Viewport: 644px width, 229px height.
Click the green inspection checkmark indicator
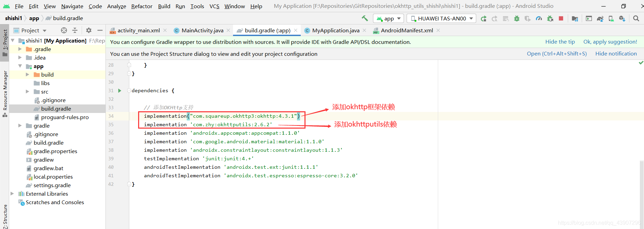click(x=641, y=63)
